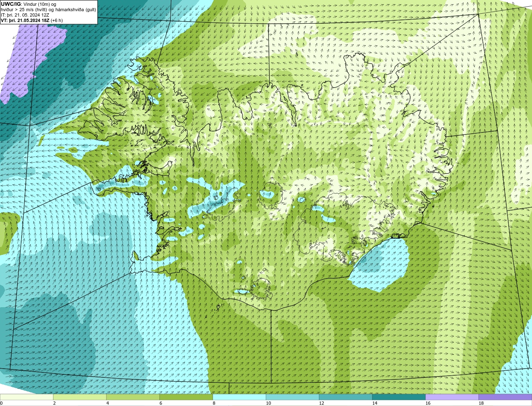Viewport: 532px width, 406px height.
Task: Pick the 12–14 m/s teal legend swatch
Action: coord(346,397)
